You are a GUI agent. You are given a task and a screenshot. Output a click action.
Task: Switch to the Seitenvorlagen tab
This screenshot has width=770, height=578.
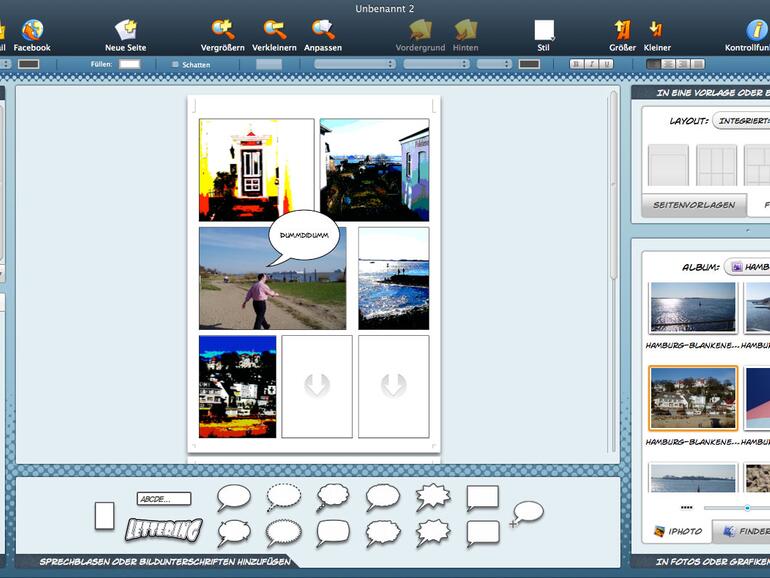tap(693, 205)
